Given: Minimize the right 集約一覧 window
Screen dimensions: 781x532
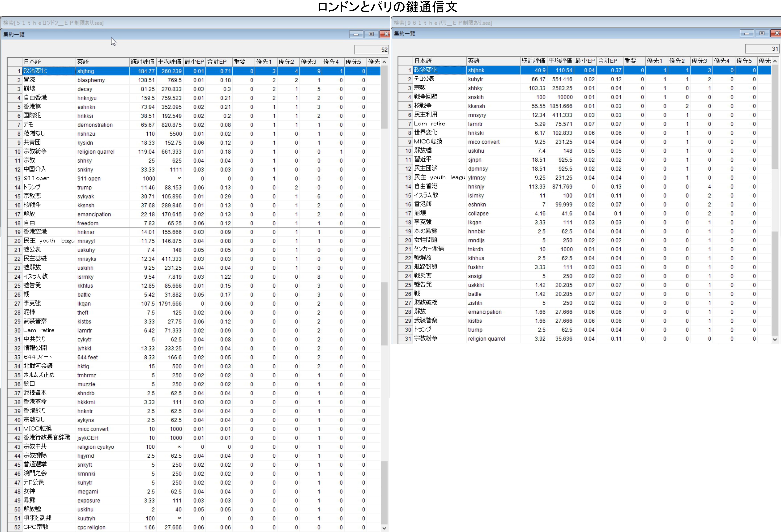Looking at the screenshot, I should (x=746, y=34).
